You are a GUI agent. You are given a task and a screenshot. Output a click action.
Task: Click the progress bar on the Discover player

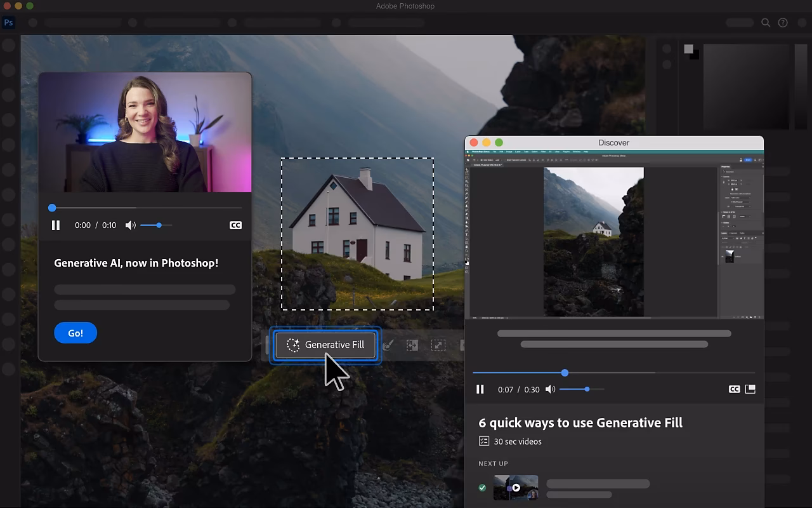tap(565, 373)
